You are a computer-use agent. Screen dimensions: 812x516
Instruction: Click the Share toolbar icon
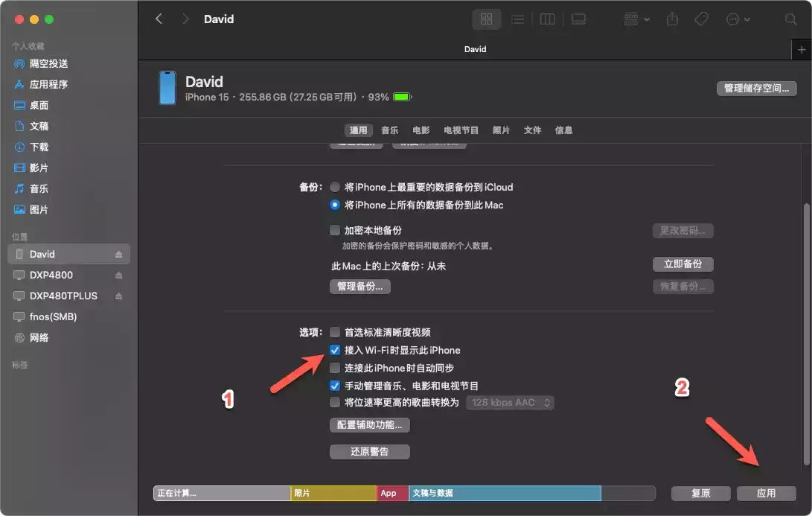pos(672,19)
